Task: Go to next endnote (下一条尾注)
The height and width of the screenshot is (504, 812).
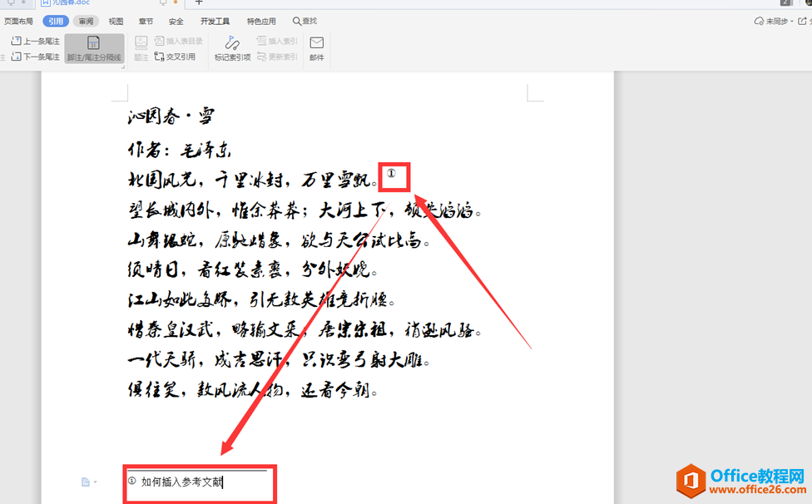Action: click(x=35, y=57)
